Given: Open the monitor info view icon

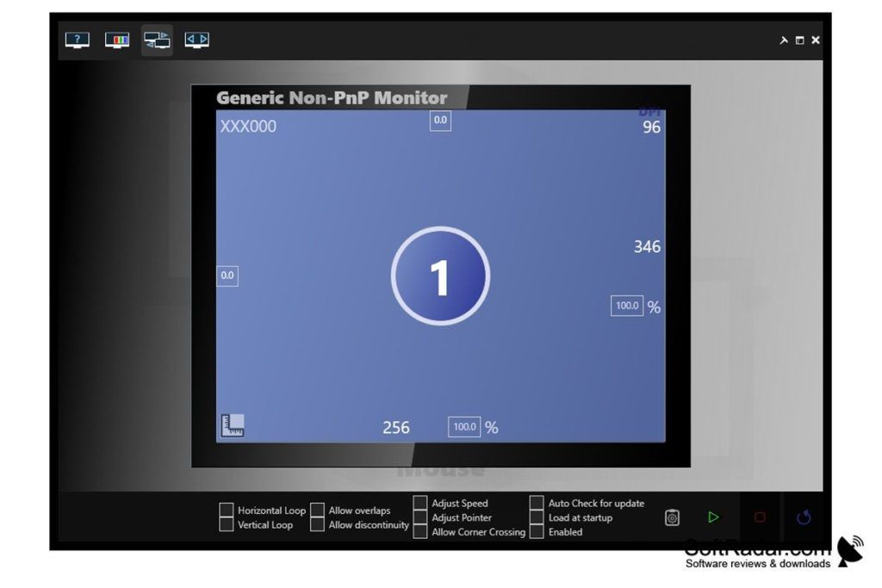Looking at the screenshot, I should (78, 40).
